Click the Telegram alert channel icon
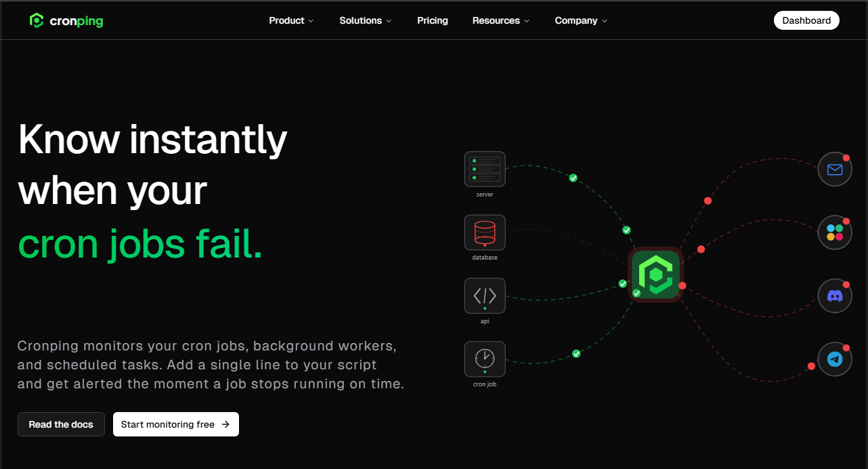The height and width of the screenshot is (469, 868). 835,359
